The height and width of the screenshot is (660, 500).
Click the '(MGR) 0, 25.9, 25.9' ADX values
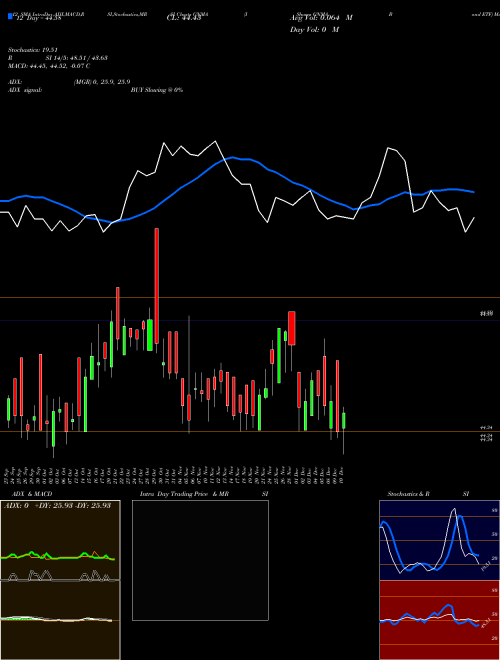pos(102,82)
